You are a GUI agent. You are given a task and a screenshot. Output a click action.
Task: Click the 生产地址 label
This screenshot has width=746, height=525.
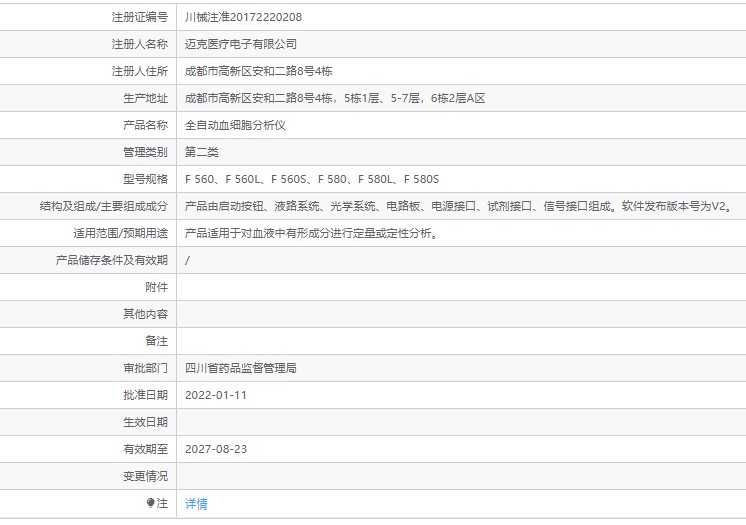[x=146, y=99]
